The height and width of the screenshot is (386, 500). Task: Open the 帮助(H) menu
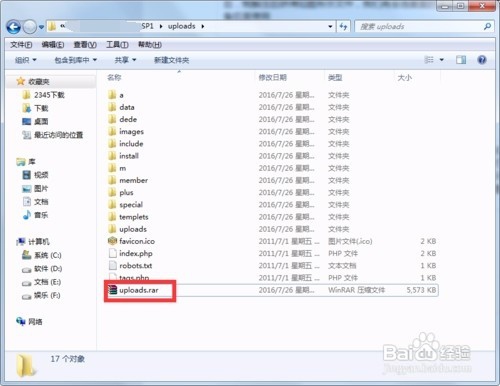tap(150, 45)
